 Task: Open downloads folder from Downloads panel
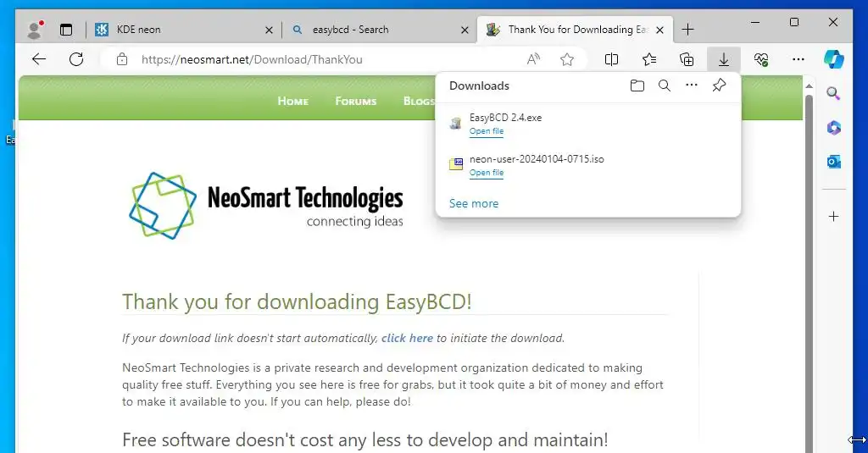point(637,86)
